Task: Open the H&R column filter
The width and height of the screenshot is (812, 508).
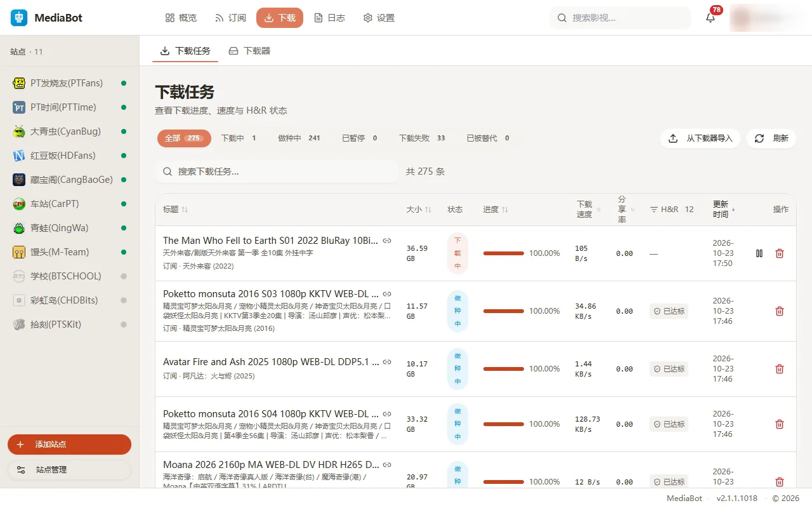Action: (x=654, y=210)
